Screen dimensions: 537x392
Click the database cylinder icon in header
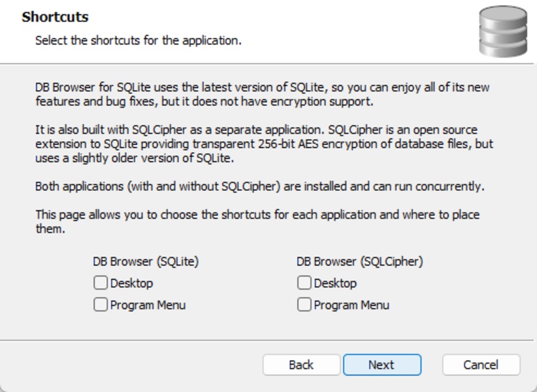[502, 31]
